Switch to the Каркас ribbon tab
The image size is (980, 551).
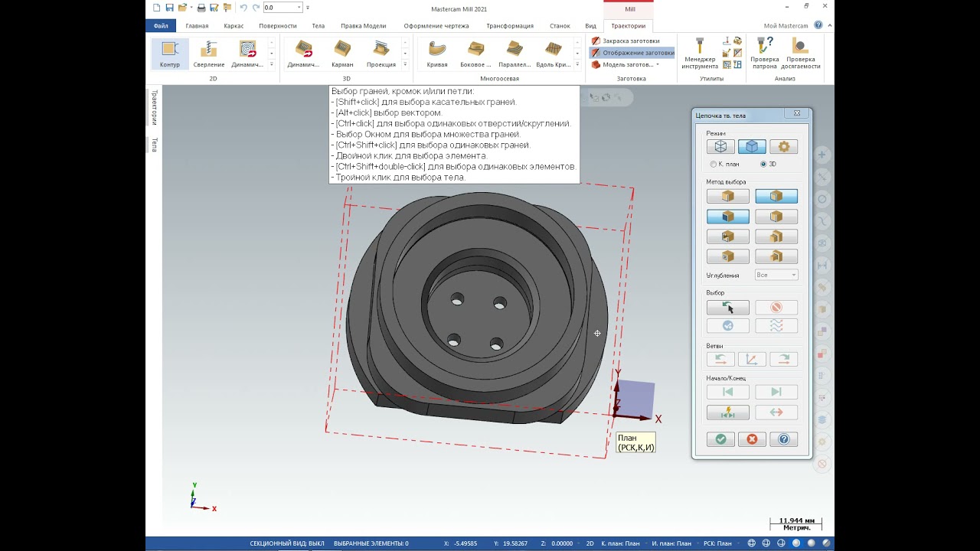tap(234, 25)
